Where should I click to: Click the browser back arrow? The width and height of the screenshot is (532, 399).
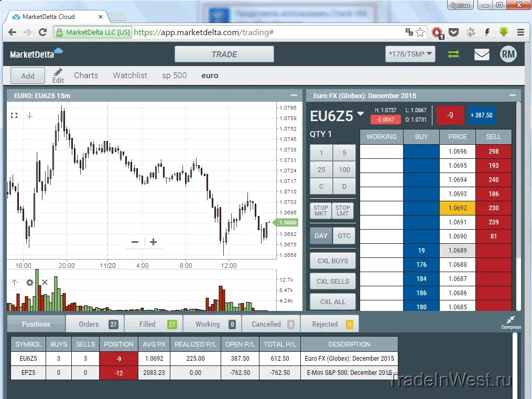click(x=12, y=32)
